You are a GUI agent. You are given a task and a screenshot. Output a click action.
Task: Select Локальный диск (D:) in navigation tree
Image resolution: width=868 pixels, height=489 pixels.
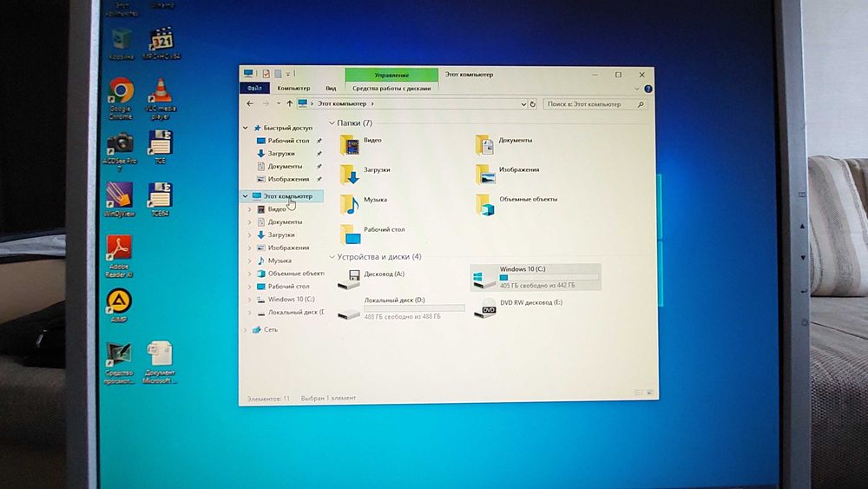290,313
